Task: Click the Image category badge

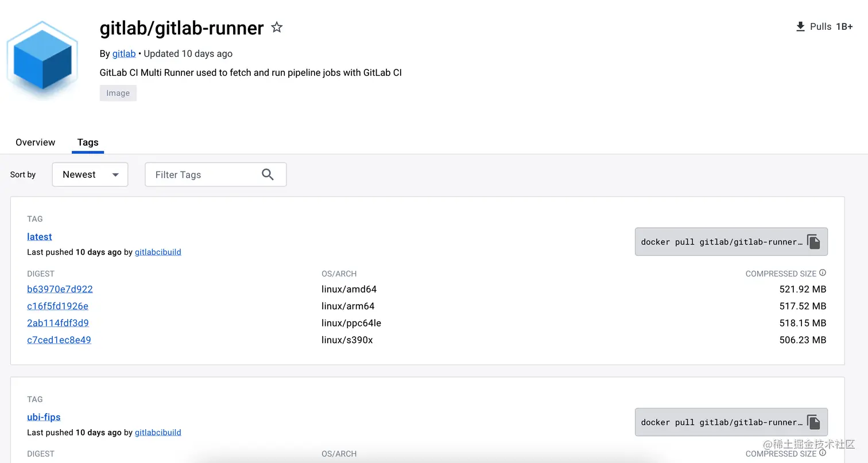Action: point(118,93)
